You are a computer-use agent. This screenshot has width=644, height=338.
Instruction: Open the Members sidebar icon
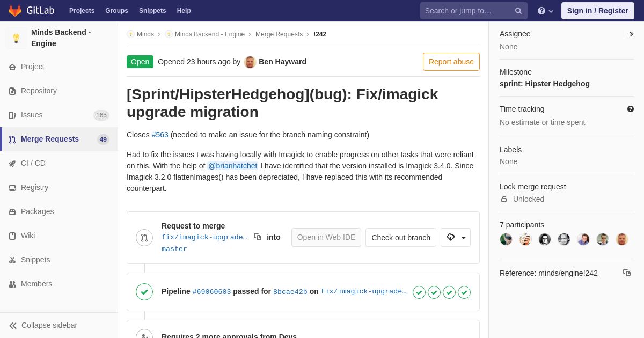coord(12,284)
